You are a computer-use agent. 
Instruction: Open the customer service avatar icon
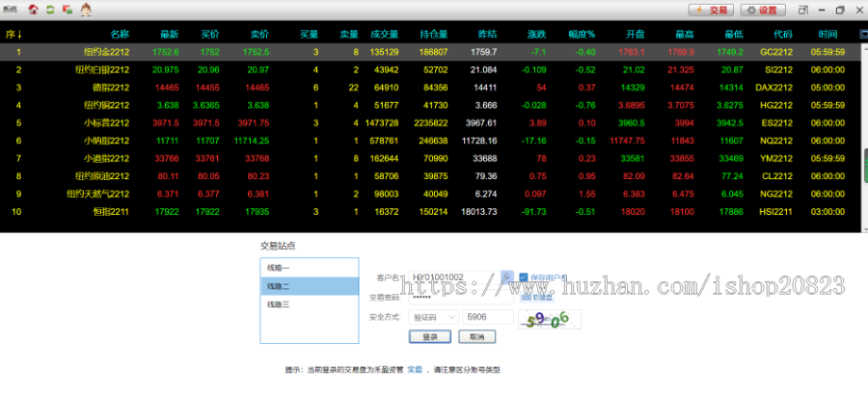(86, 10)
